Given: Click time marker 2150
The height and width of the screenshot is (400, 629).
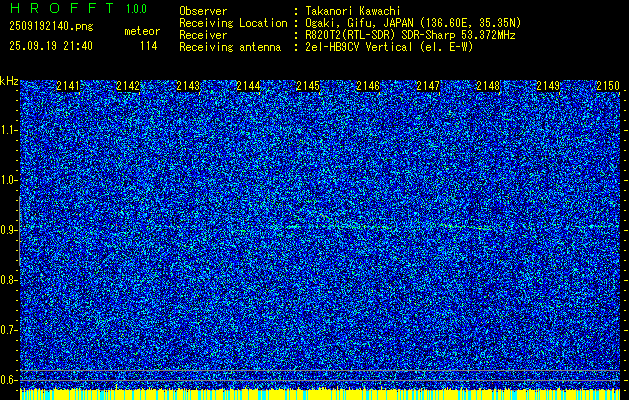Looking at the screenshot, I should tap(608, 86).
